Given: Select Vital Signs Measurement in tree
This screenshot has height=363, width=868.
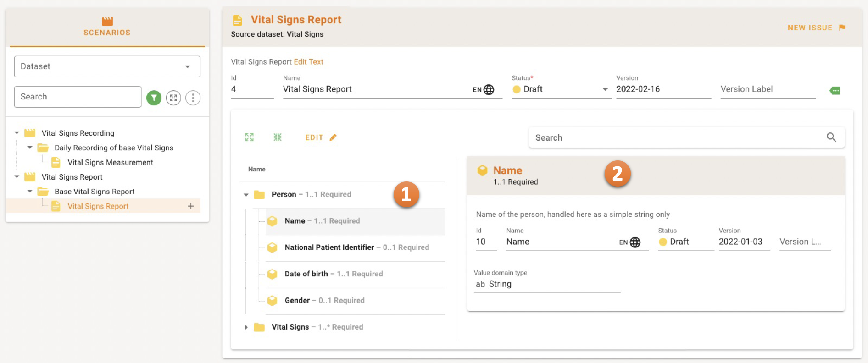Looking at the screenshot, I should pos(110,162).
